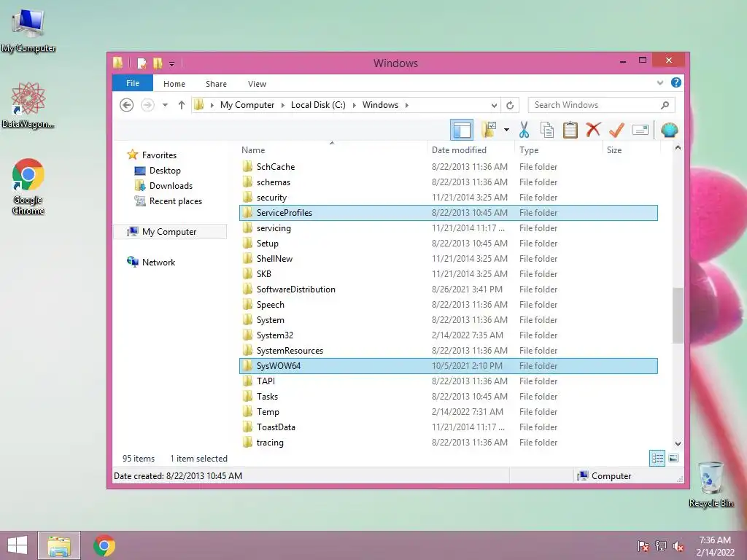Screen dimensions: 747x560
Task: Select the SysWOW64 folder row
Action: [449, 366]
